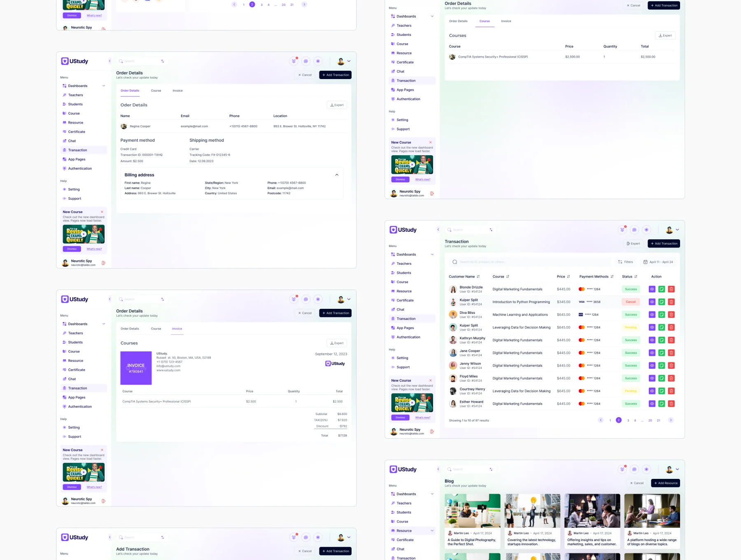Image resolution: width=741 pixels, height=560 pixels.
Task: Cancel in the Order Details billing panel
Action: (x=305, y=75)
